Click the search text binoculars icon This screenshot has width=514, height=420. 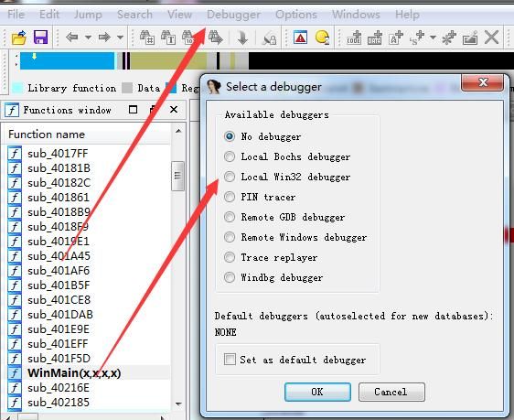168,38
